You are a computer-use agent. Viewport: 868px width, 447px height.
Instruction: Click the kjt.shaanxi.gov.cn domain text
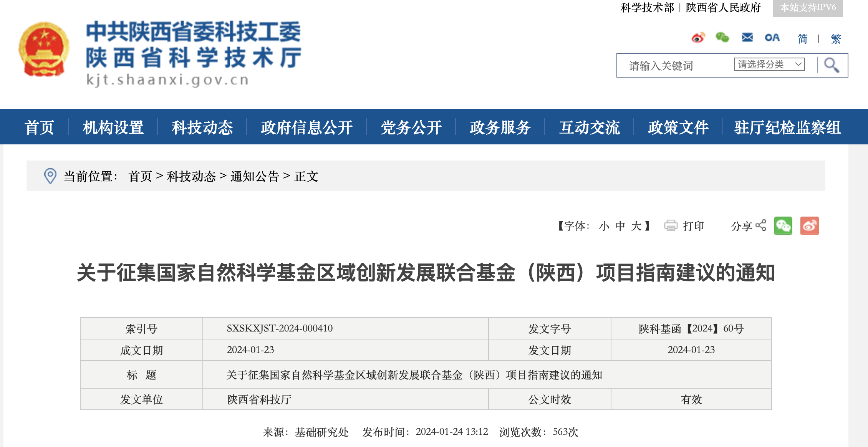pyautogui.click(x=168, y=79)
